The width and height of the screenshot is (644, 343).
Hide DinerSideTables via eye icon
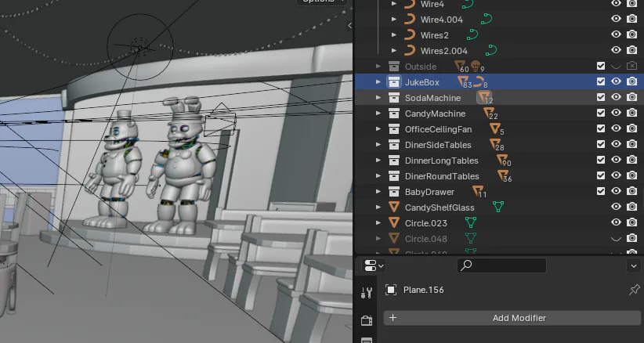[616, 144]
